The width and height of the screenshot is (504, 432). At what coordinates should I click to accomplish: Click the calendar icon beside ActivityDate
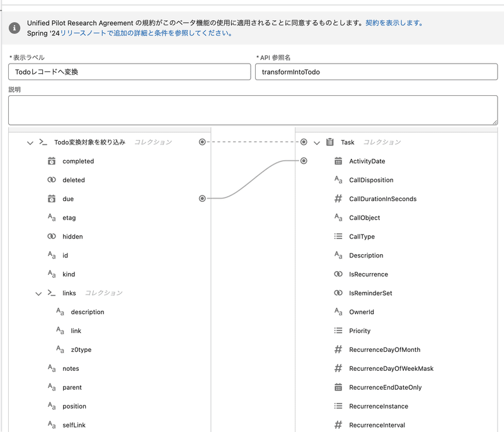(338, 161)
